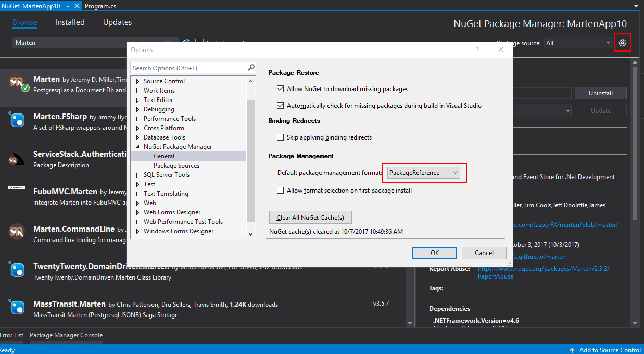Select General under NuGet Package Manager
Screen dimensions: 644x354
click(164, 156)
